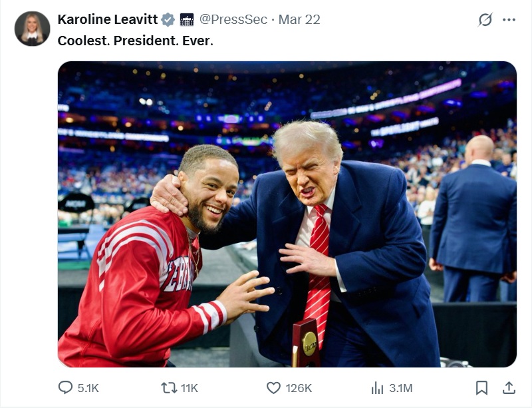Bookmark this post
Screen dimensions: 532x408
[481, 387]
